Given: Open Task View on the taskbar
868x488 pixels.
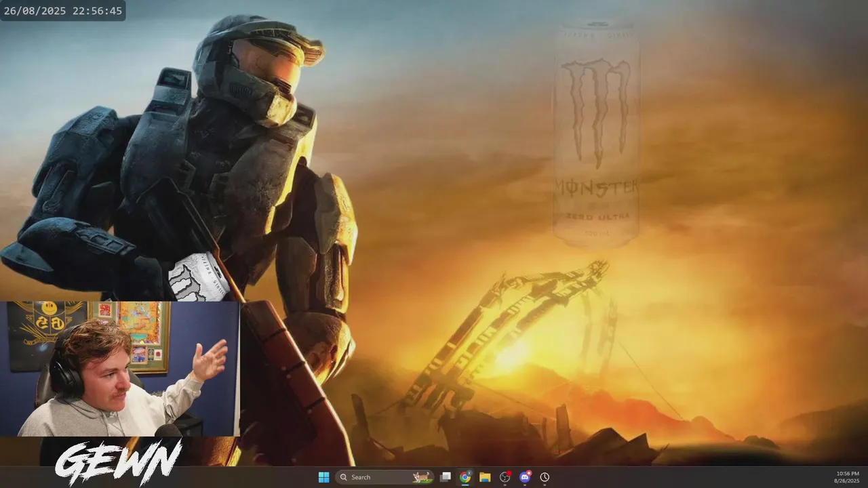Looking at the screenshot, I should (446, 477).
